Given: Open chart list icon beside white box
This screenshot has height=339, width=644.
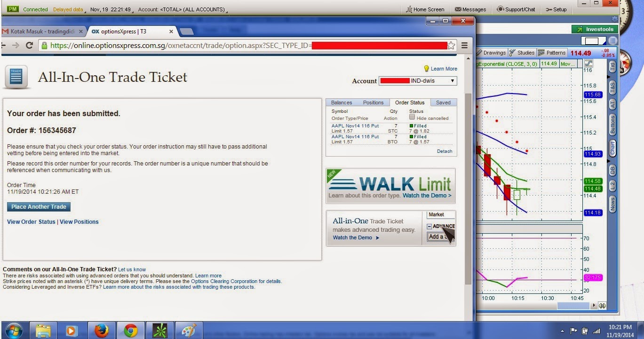Looking at the screenshot, I should pyautogui.click(x=612, y=41).
